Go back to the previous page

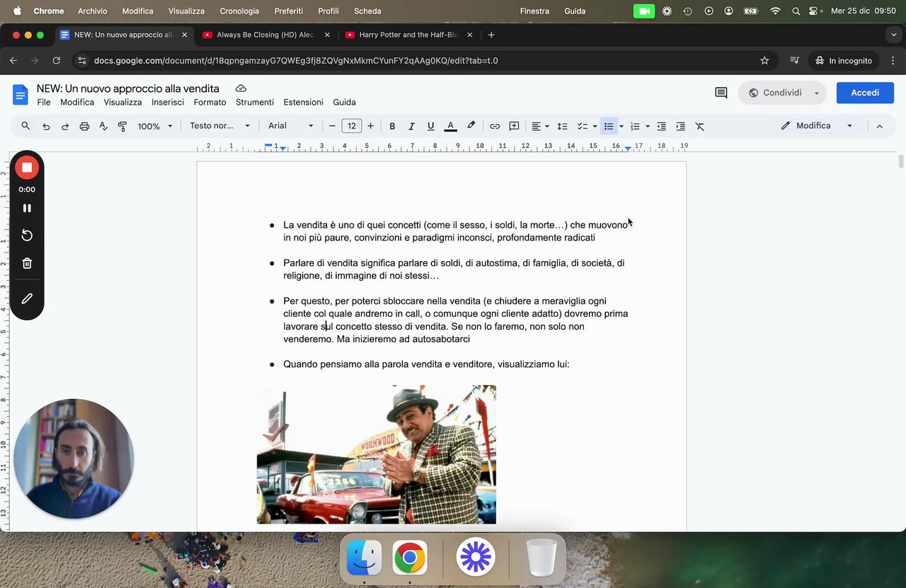pos(13,61)
